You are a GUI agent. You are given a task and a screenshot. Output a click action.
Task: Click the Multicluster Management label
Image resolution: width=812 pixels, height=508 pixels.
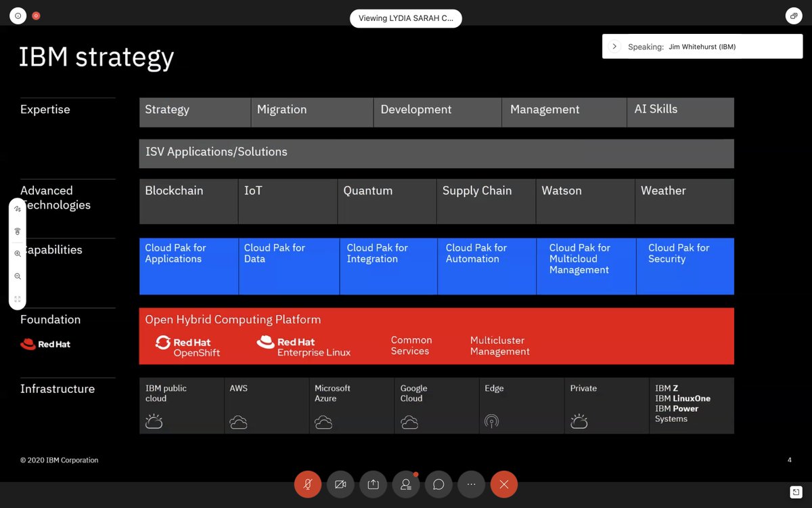(500, 345)
